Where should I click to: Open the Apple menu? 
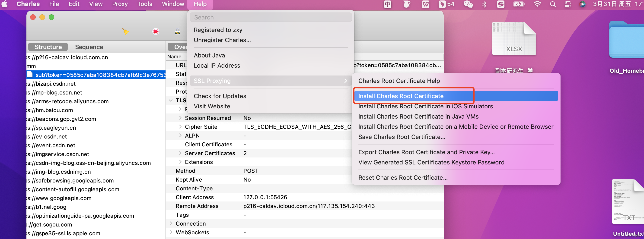tap(5, 4)
